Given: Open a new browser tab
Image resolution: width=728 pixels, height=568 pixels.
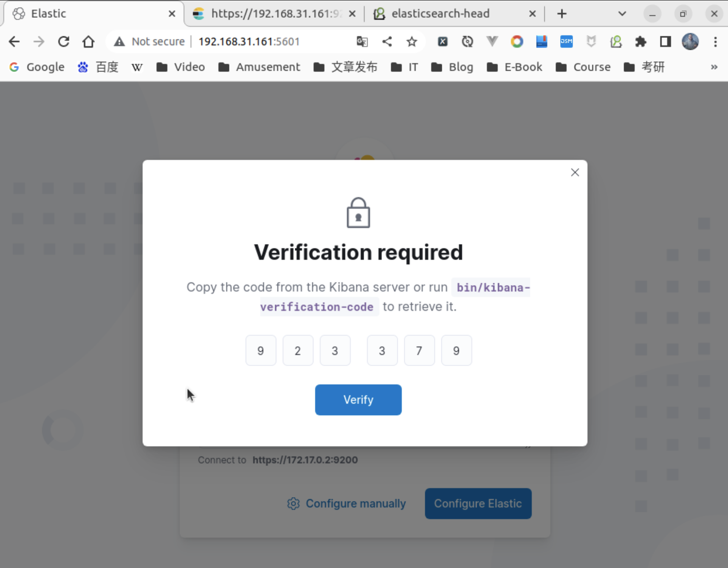Looking at the screenshot, I should pyautogui.click(x=562, y=14).
